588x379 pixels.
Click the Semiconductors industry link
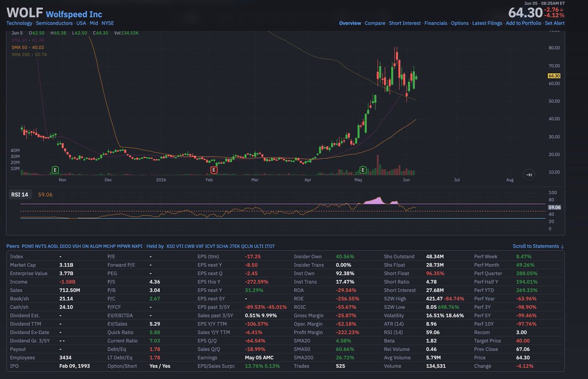click(x=54, y=23)
